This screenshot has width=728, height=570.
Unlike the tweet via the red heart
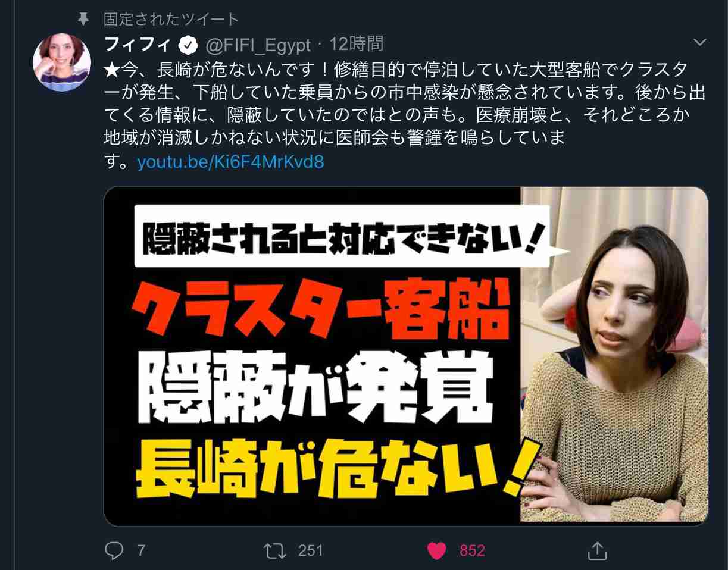[x=437, y=551]
